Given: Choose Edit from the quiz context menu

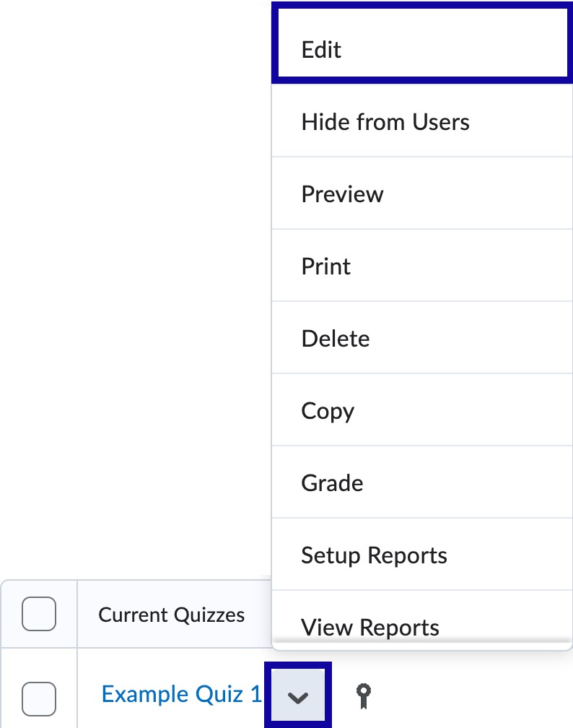Looking at the screenshot, I should 421,50.
